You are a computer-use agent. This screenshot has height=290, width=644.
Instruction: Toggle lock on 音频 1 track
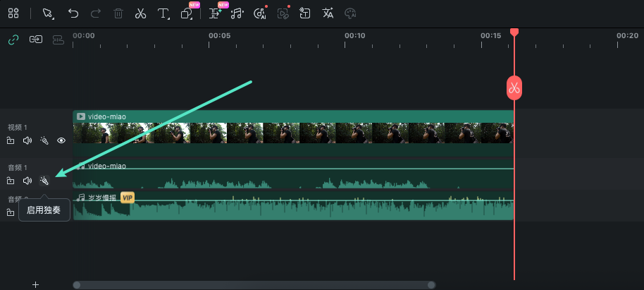coord(11,181)
